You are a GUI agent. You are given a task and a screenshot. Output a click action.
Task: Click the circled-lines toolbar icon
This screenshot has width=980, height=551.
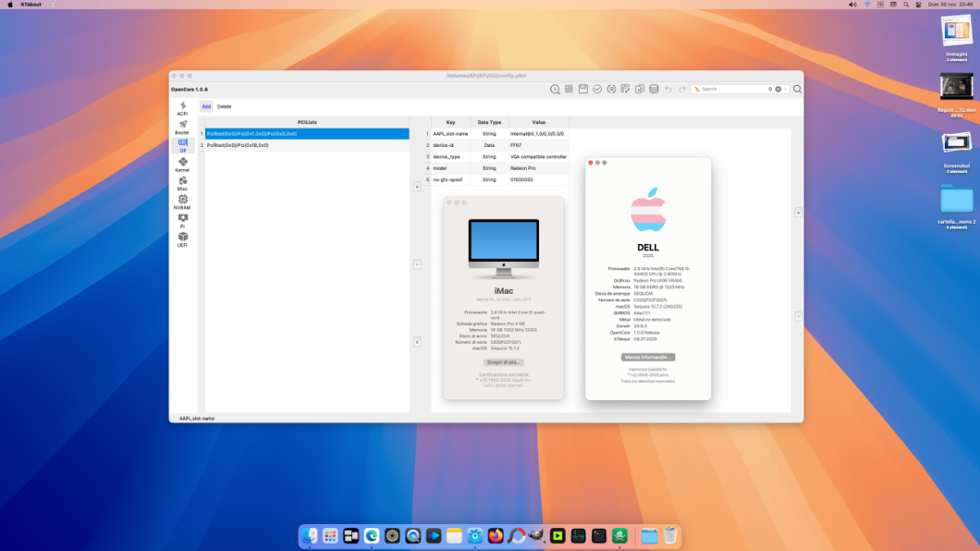coord(611,89)
